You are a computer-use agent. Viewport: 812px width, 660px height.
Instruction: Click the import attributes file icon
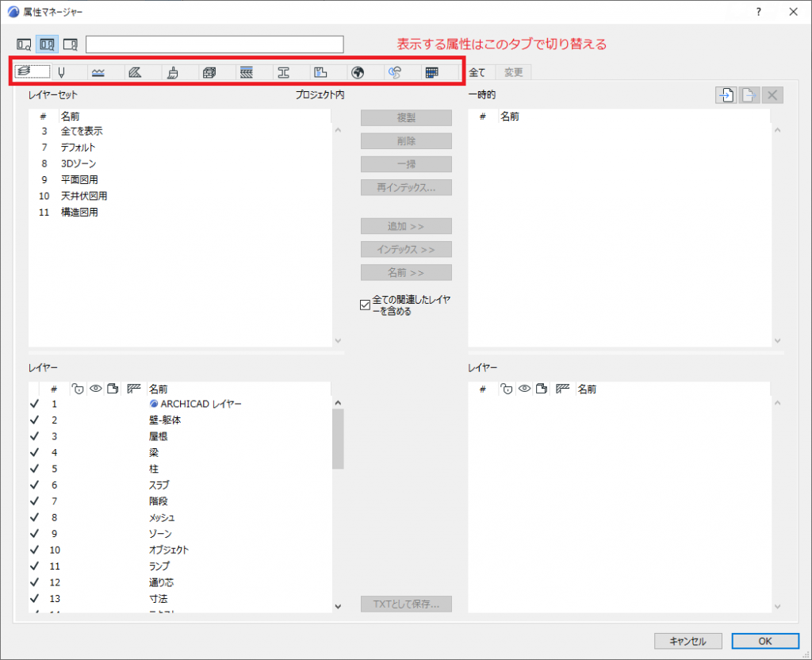726,95
